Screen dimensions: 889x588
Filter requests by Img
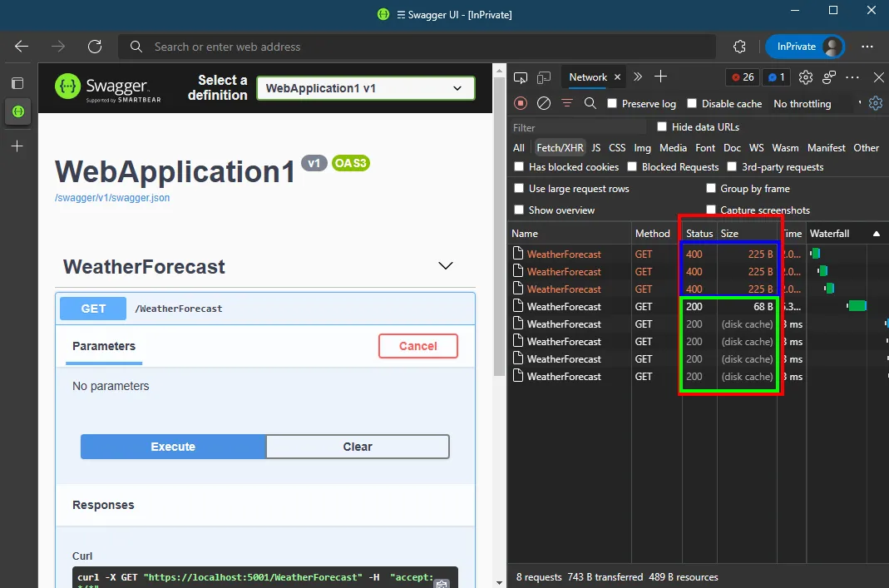642,148
